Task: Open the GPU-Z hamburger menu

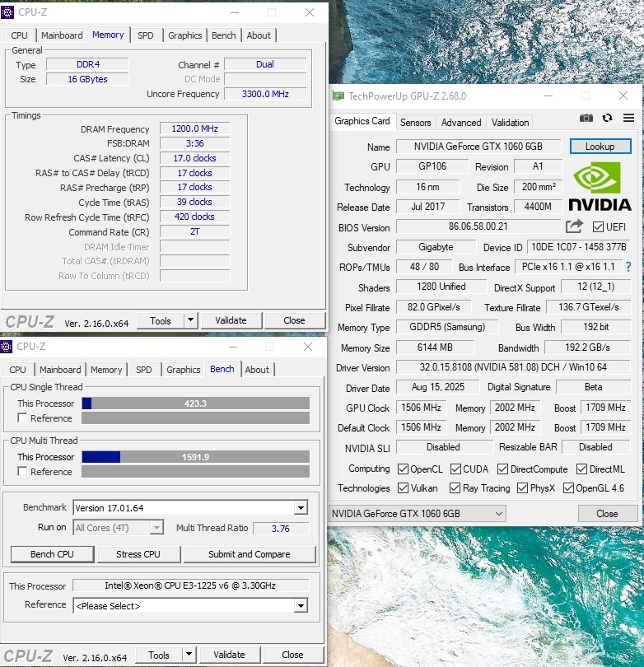Action: (628, 119)
